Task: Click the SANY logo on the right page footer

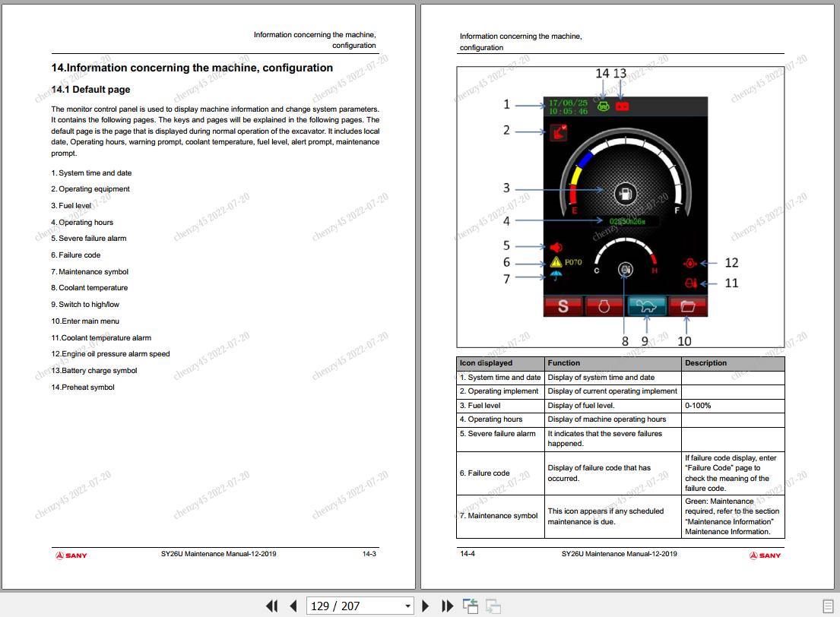Action: pos(765,555)
